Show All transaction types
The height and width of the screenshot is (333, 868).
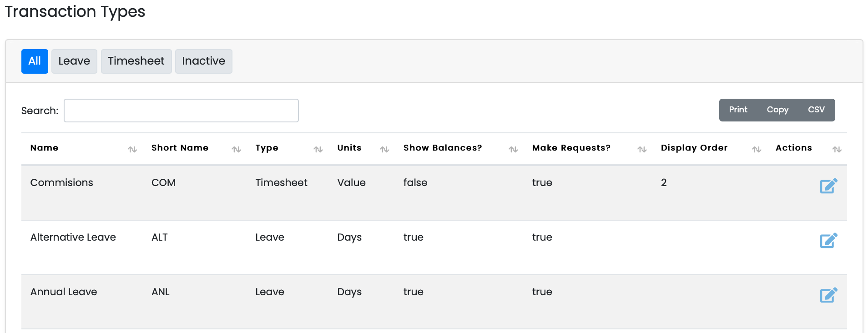click(35, 61)
